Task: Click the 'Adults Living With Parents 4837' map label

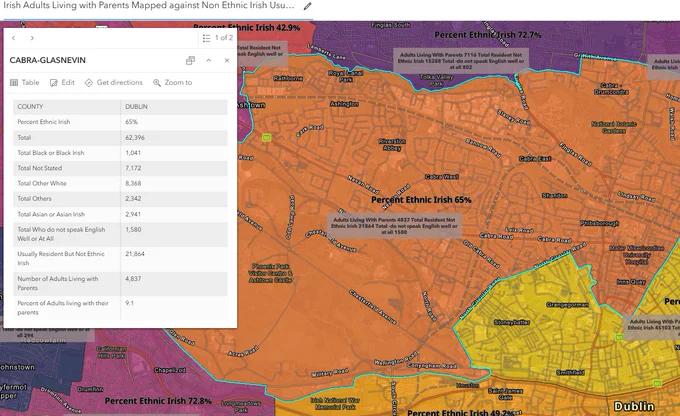Action: point(394,226)
